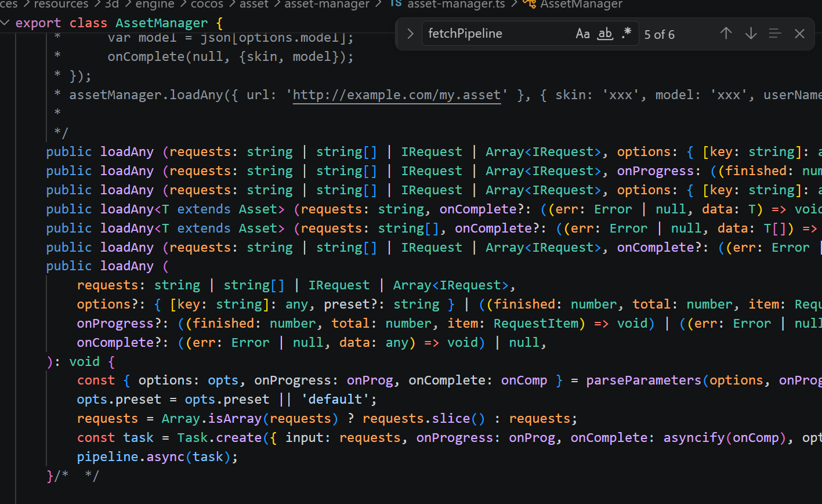
Task: Click 'Array.isArray' in requests line
Action: tap(211, 418)
